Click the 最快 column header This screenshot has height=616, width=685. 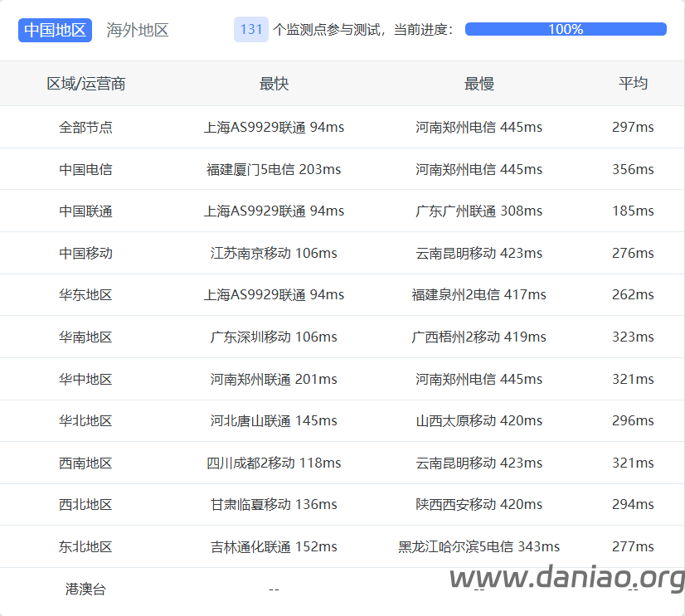pyautogui.click(x=274, y=84)
